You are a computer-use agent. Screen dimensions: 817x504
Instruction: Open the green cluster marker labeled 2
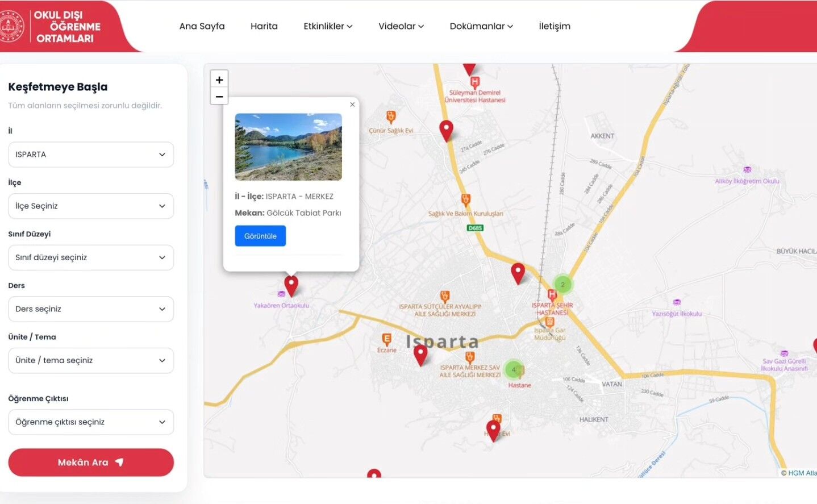point(562,284)
